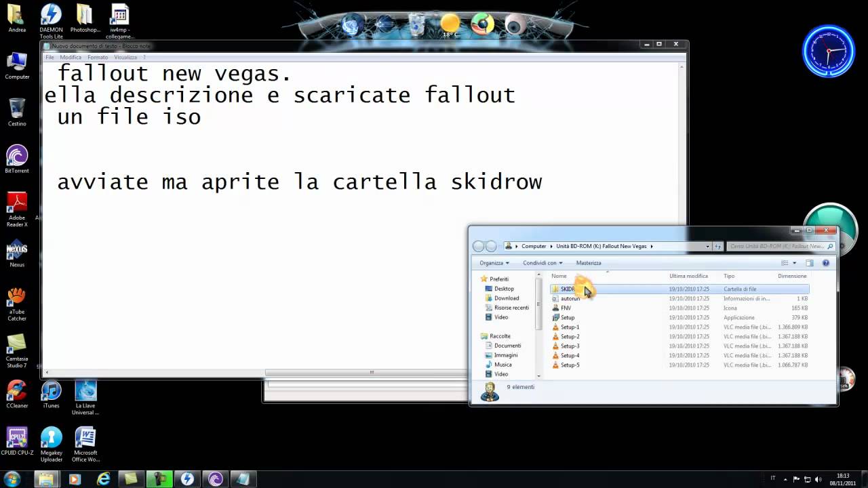Go back with Explorer back arrow

click(x=479, y=246)
